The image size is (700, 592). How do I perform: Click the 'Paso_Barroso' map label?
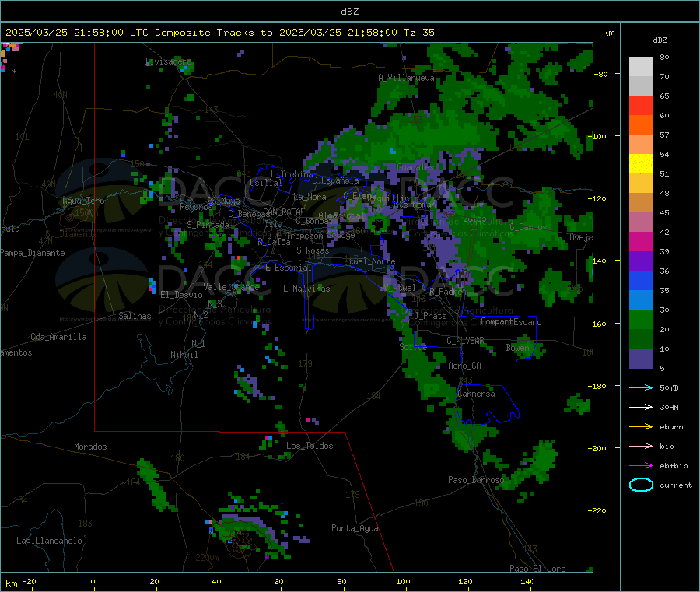(x=476, y=480)
